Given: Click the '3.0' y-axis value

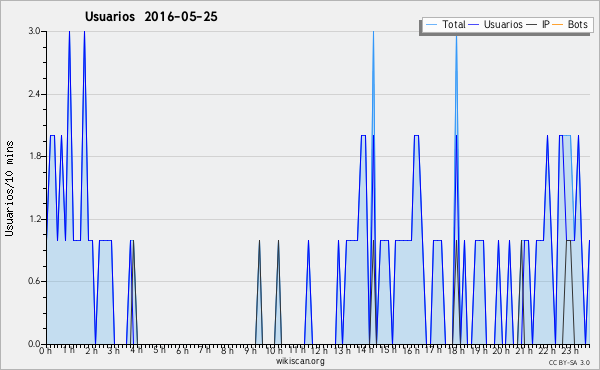Looking at the screenshot, I should coord(34,31).
